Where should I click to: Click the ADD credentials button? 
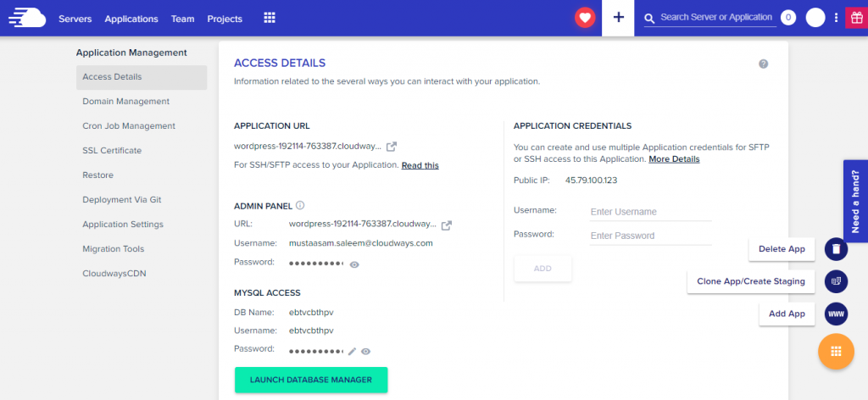pyautogui.click(x=542, y=269)
